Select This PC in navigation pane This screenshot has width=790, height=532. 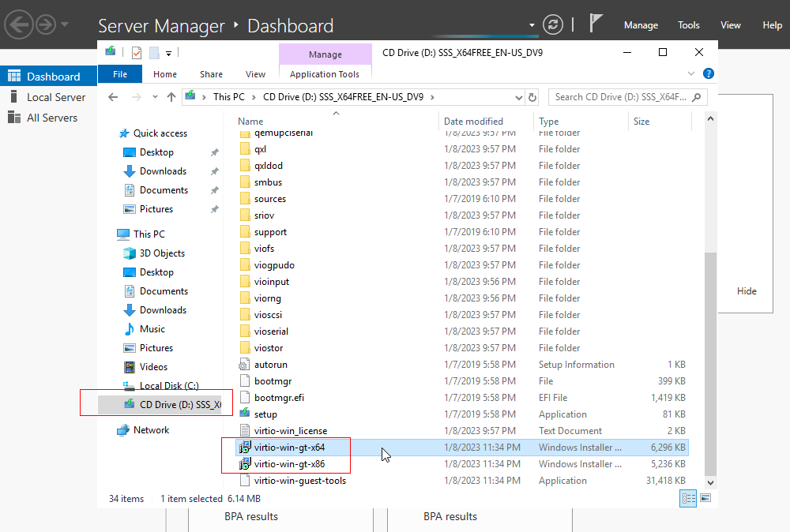coord(149,234)
